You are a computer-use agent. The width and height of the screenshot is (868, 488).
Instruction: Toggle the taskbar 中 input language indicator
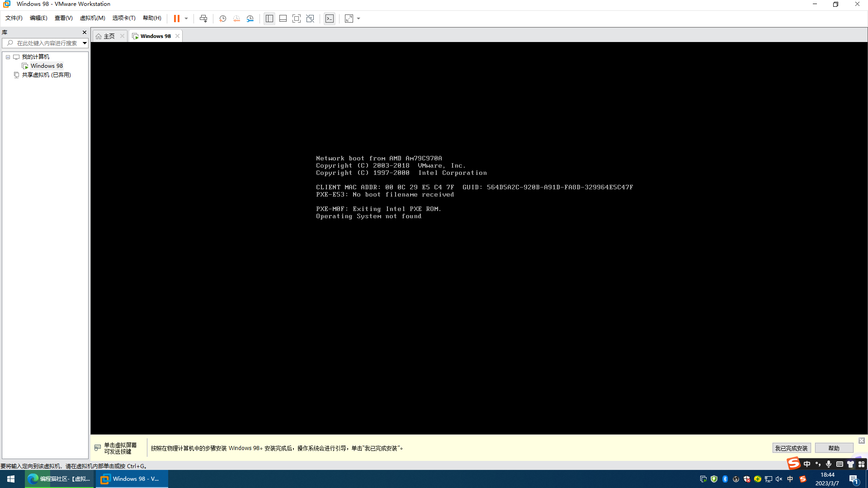790,479
